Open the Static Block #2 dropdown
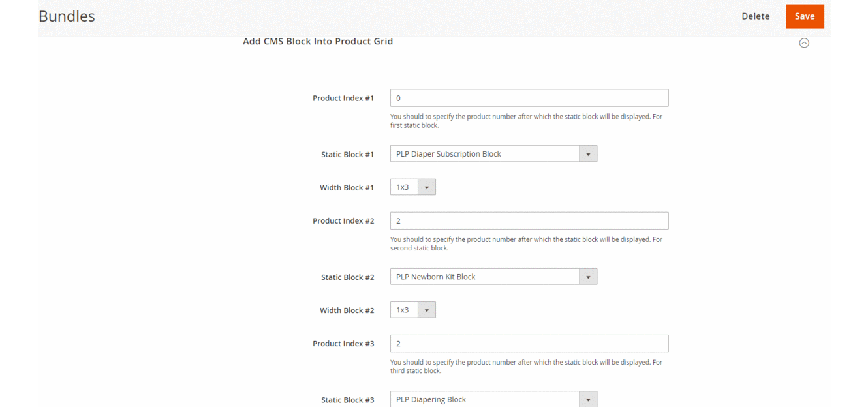Viewport: 868px width, 407px height. coord(493,277)
